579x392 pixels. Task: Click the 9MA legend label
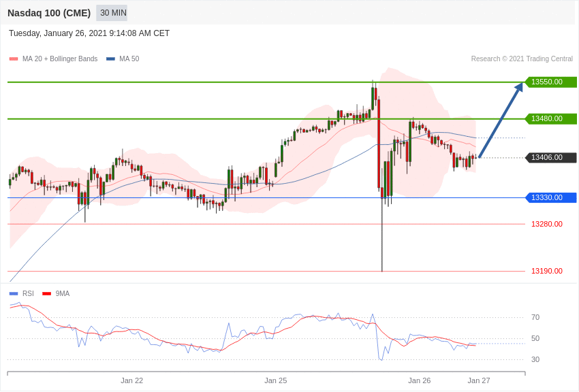[x=63, y=293]
